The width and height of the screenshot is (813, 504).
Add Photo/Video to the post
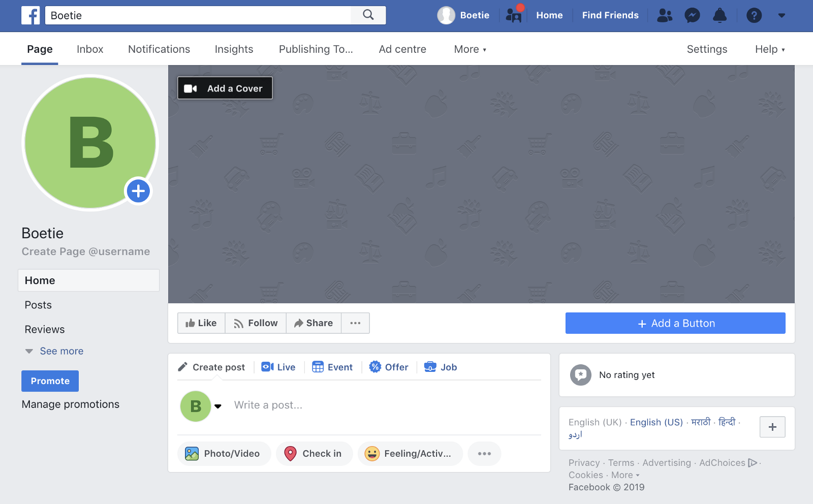pyautogui.click(x=224, y=453)
